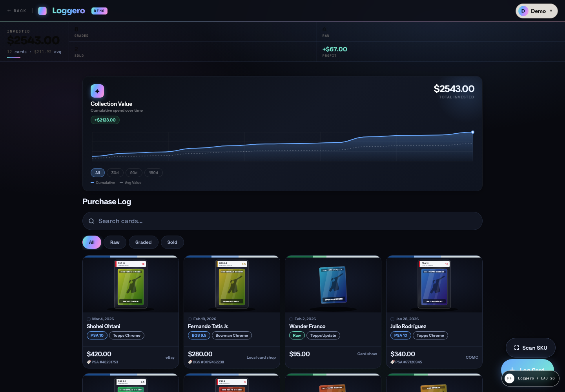The image size is (565, 392).
Task: Click the Loggero gradient logo icon
Action: [x=42, y=11]
